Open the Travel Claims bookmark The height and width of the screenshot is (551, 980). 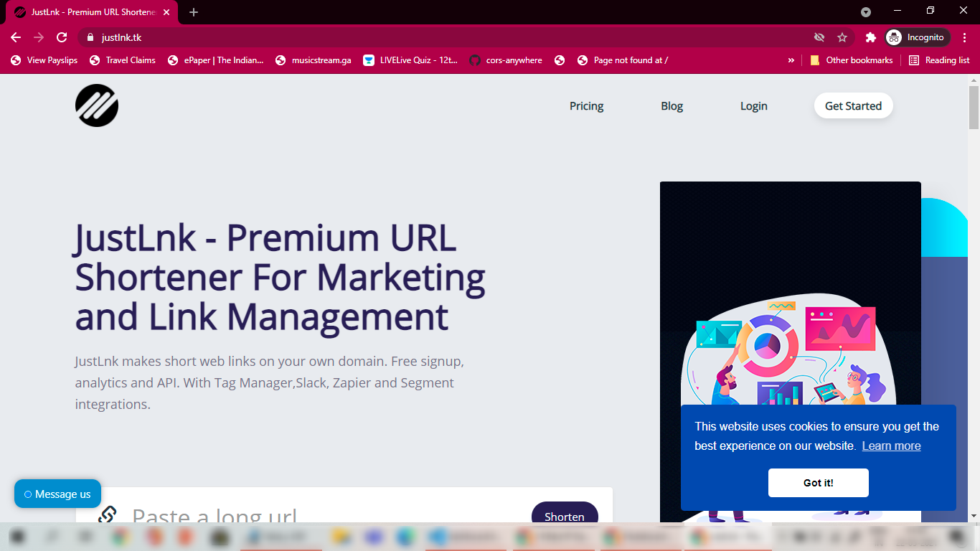coord(123,60)
